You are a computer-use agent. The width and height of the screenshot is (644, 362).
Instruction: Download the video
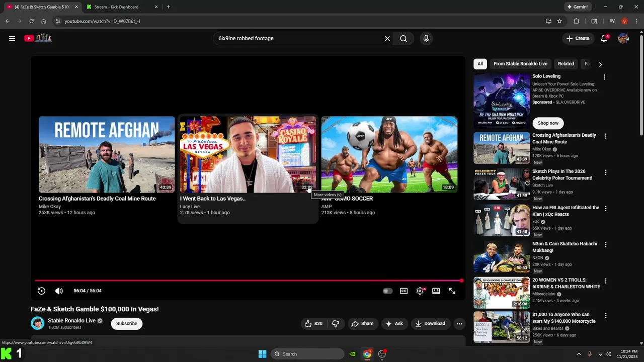(x=430, y=324)
